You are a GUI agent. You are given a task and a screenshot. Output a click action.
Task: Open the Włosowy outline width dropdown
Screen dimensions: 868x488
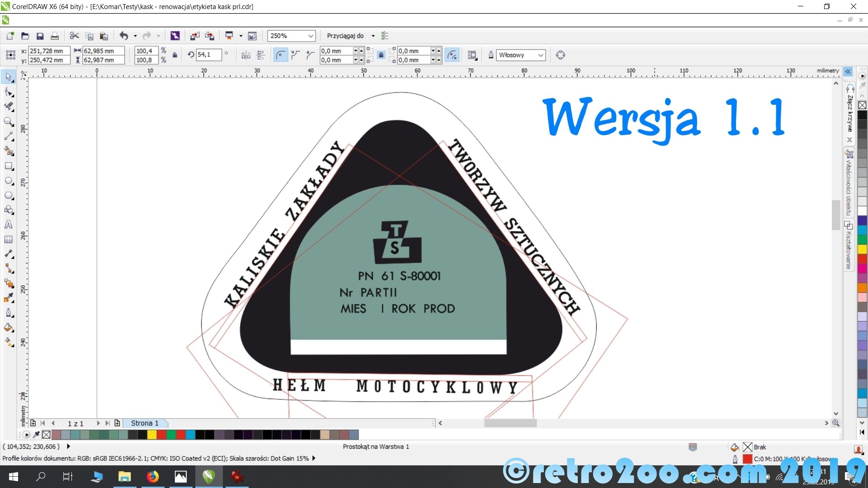point(540,55)
